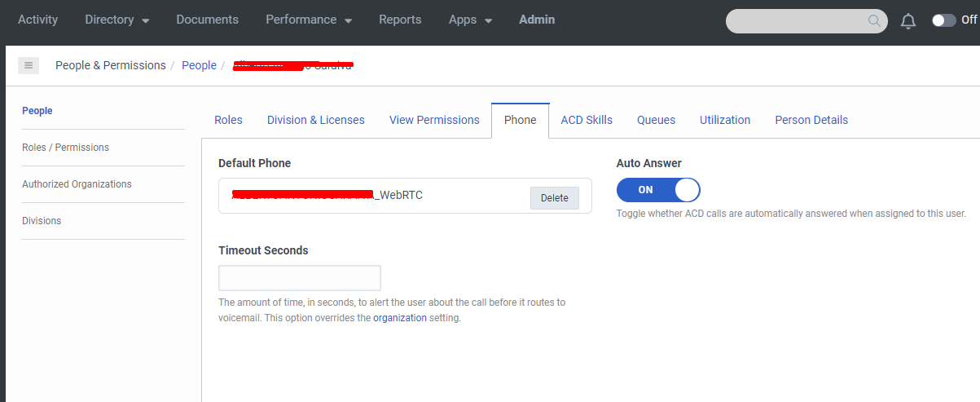Toggle the sidebar hamburger menu icon

29,65
